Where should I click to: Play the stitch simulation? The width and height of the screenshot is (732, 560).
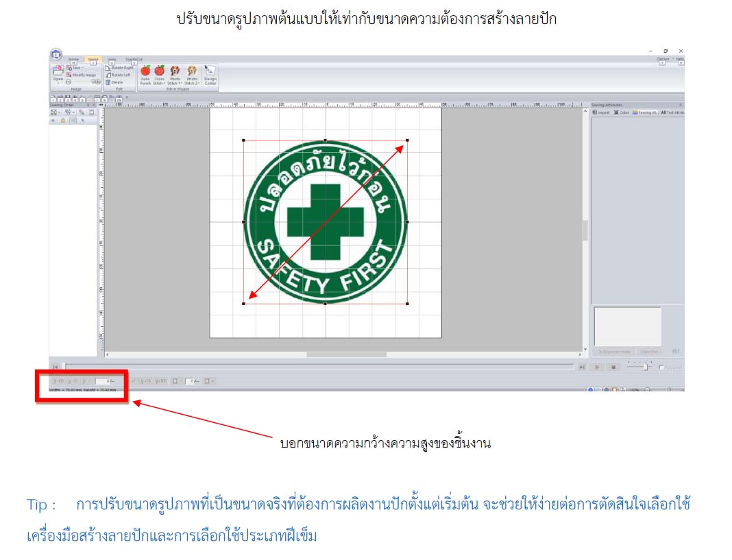click(597, 367)
